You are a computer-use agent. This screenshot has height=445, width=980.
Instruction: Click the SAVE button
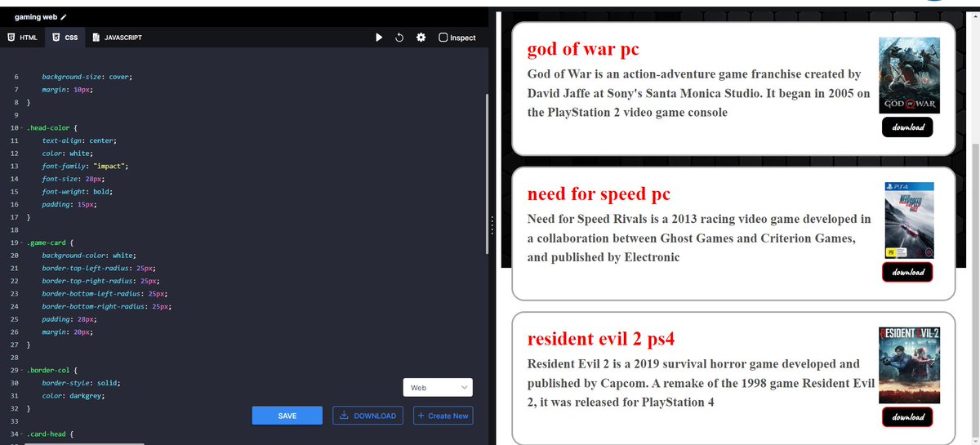coord(287,416)
